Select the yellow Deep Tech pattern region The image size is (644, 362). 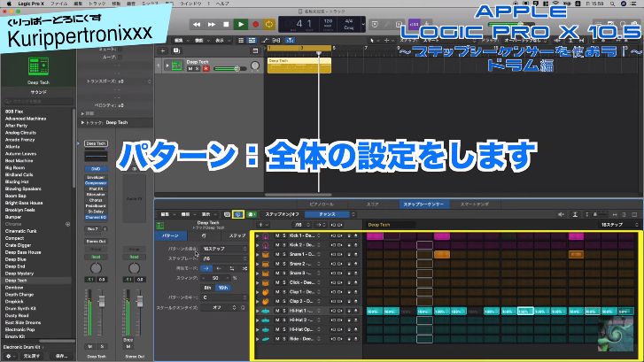click(299, 65)
